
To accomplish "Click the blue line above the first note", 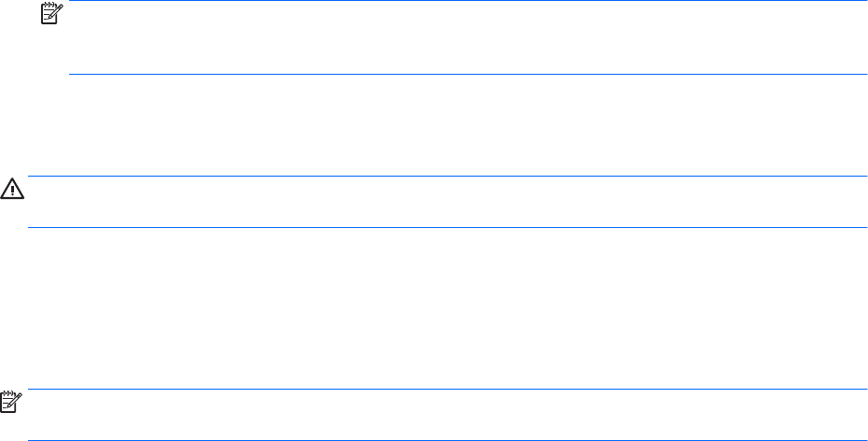I will [x=467, y=1].
